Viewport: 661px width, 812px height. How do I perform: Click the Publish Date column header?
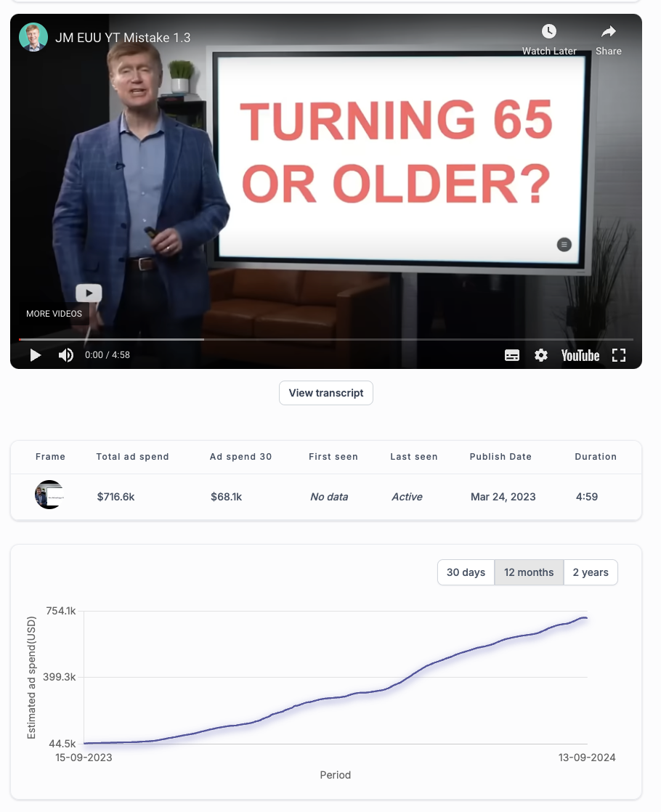click(500, 457)
